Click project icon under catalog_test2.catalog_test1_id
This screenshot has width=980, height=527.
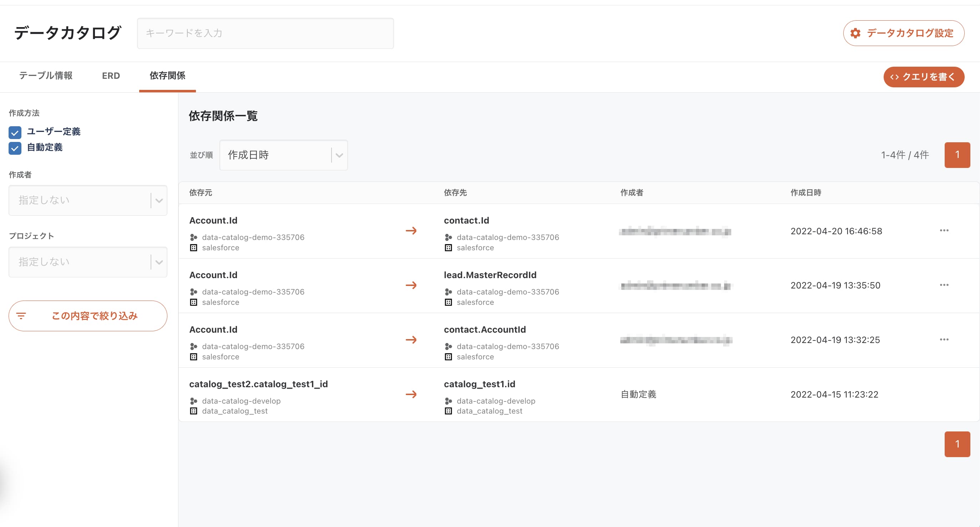coord(193,401)
